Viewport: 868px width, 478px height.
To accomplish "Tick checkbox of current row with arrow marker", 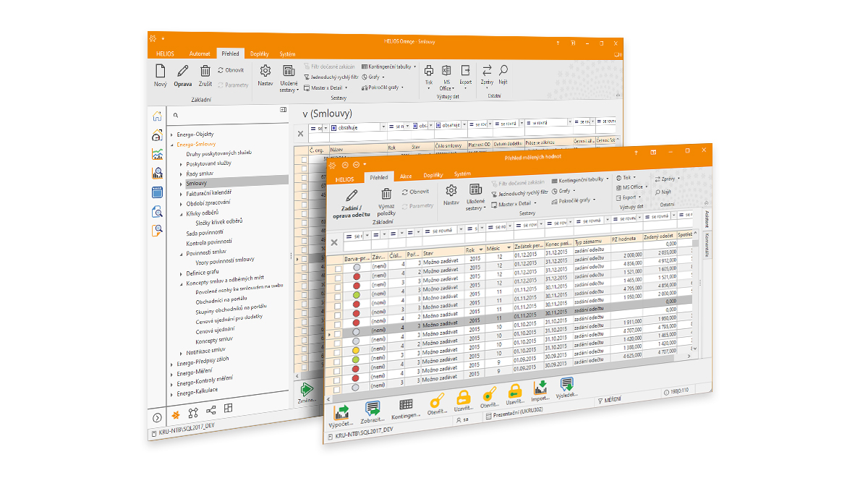I will 339,333.
